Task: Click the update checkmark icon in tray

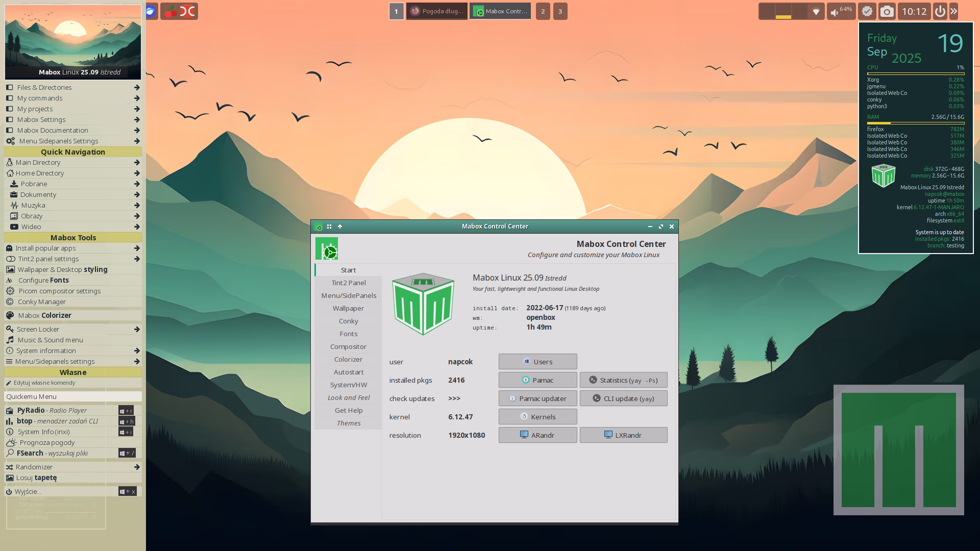Action: (867, 11)
